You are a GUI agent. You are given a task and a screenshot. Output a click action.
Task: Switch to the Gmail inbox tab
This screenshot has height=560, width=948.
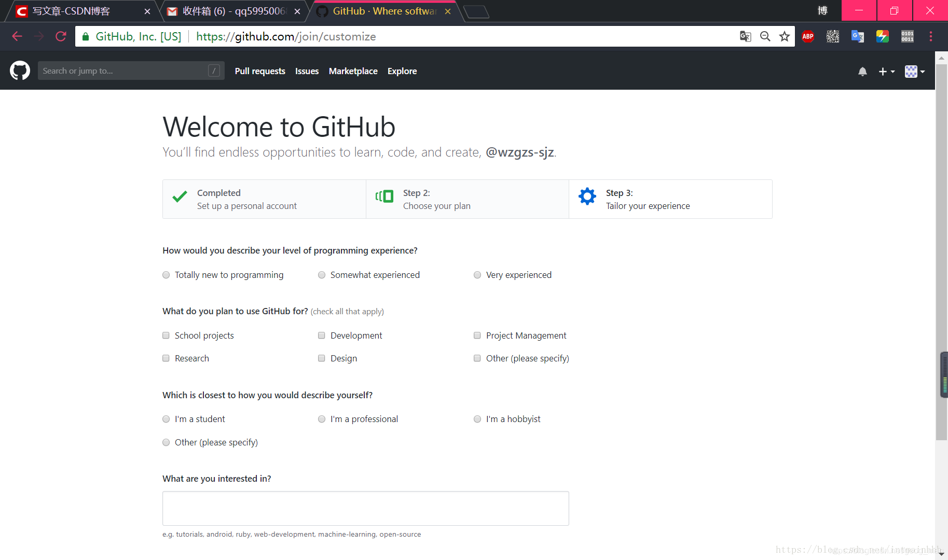(x=233, y=11)
